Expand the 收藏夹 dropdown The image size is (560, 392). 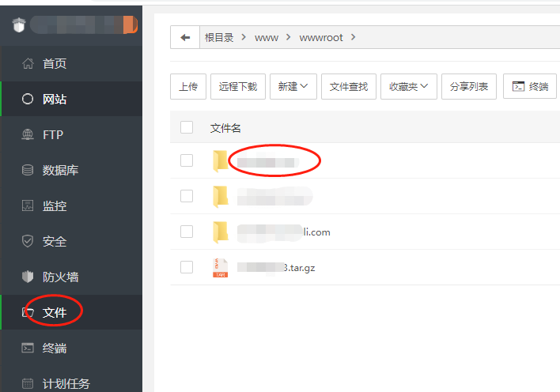pyautogui.click(x=409, y=86)
